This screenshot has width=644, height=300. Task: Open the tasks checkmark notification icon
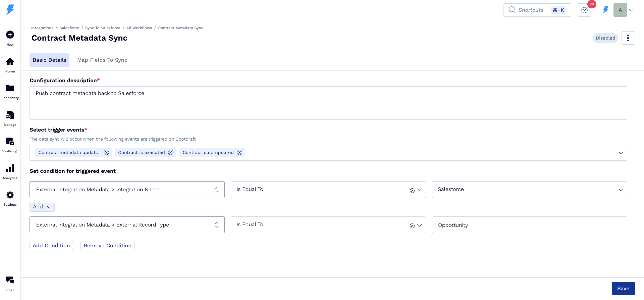[x=585, y=10]
